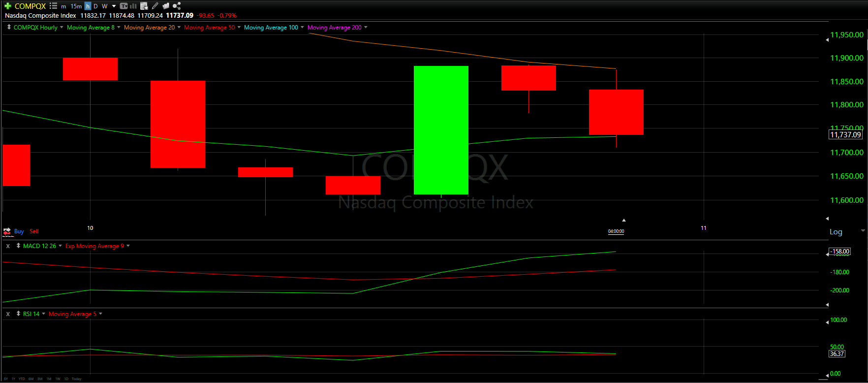The image size is (868, 383).
Task: Open the MACD 12 26 dropdown
Action: pyautogui.click(x=60, y=246)
